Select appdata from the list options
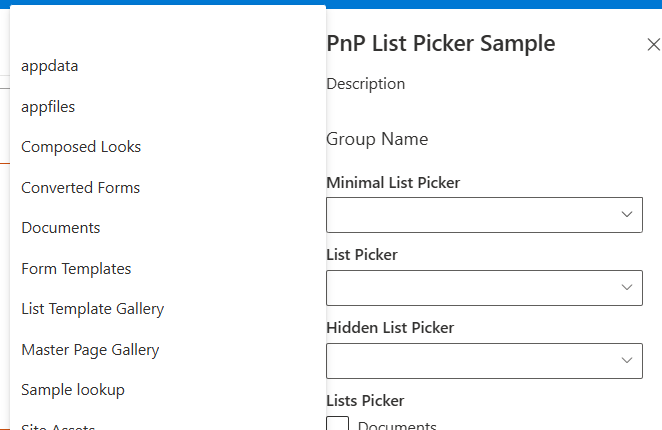 coord(50,66)
